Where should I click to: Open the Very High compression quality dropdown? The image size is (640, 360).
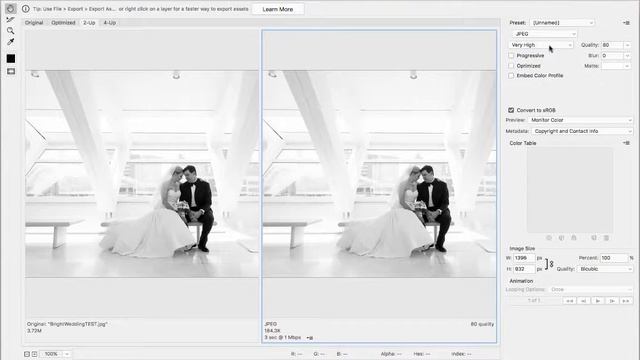541,45
